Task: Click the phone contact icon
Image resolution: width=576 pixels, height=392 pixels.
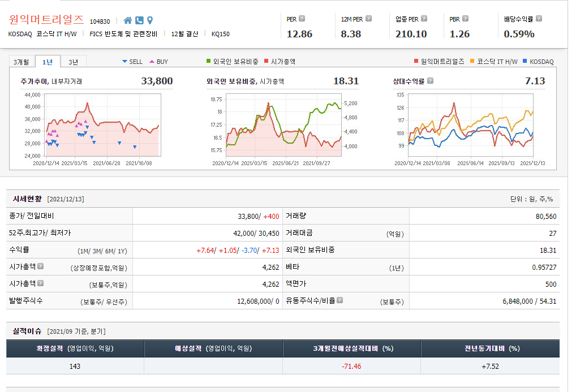Action: point(139,20)
